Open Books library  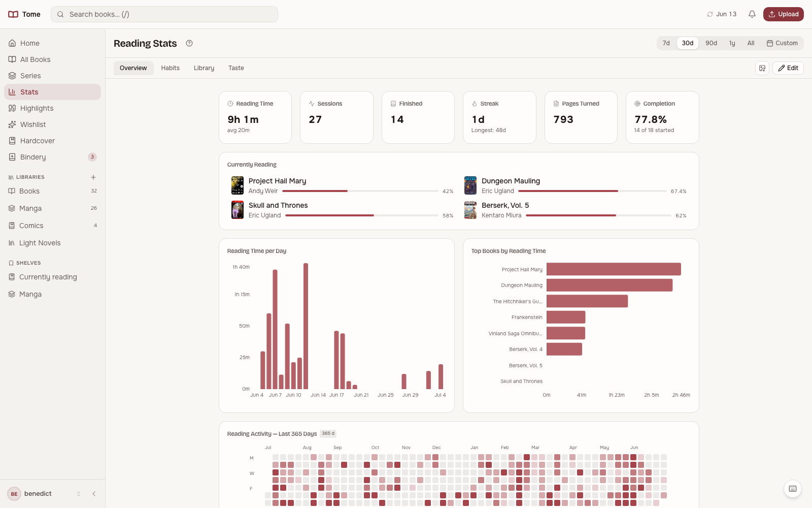coord(53,191)
